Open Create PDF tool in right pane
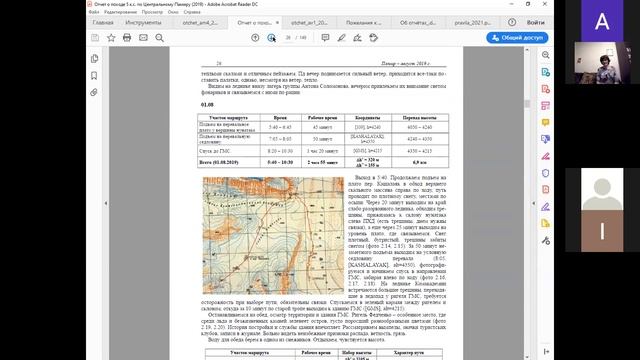640x360 pixels. [x=546, y=89]
